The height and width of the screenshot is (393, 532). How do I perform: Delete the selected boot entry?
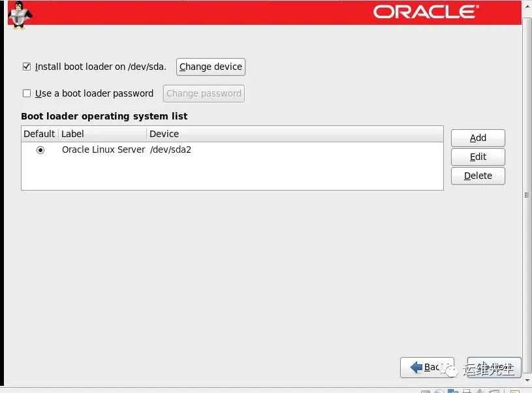478,176
